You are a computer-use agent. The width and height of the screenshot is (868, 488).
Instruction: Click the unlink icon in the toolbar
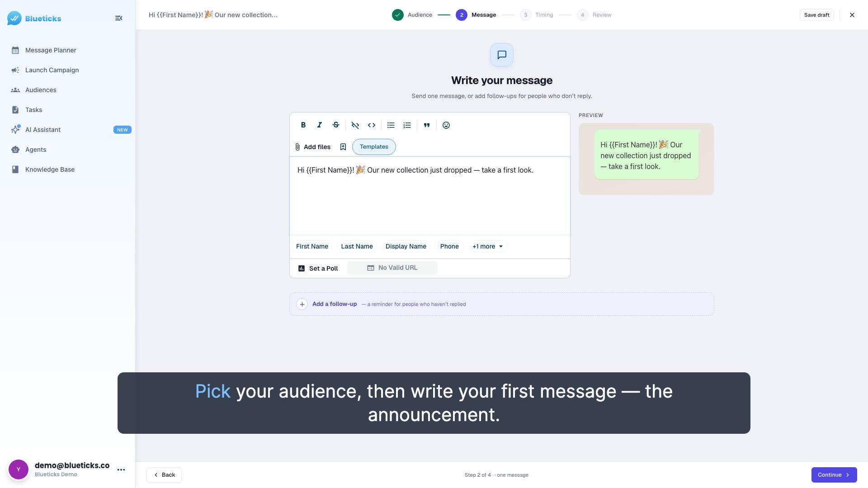coord(355,125)
